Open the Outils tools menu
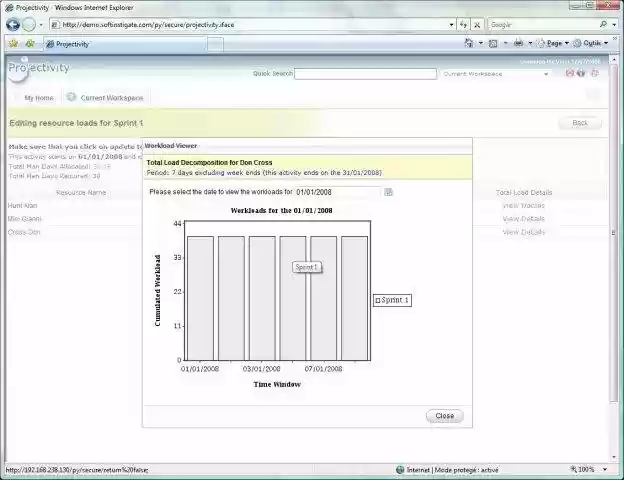 (591, 43)
